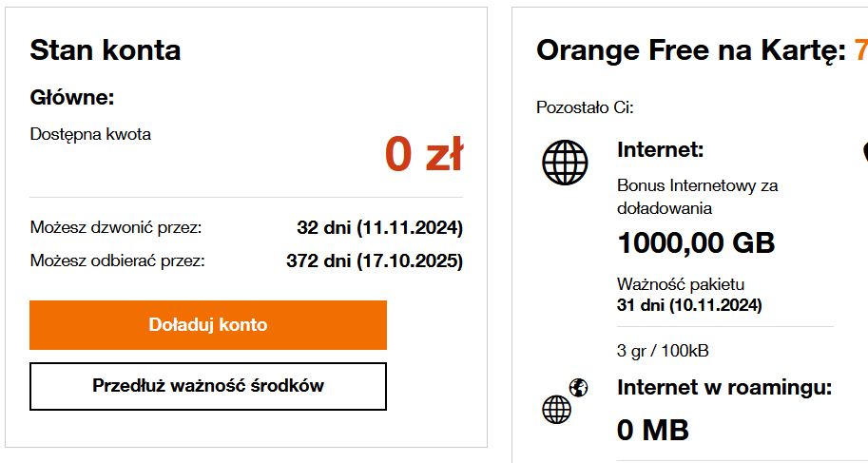Click the Stan konta heading

click(106, 49)
